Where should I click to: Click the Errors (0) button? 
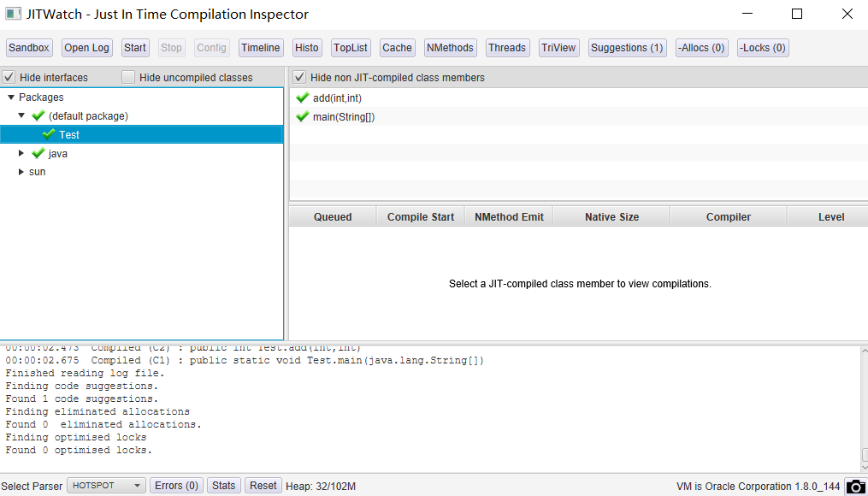pos(176,486)
